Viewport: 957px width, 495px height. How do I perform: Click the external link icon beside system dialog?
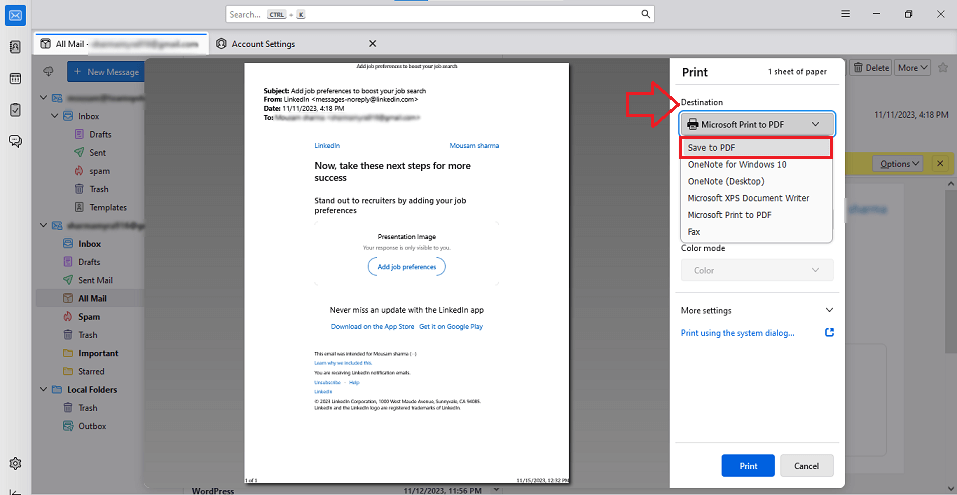coord(829,333)
